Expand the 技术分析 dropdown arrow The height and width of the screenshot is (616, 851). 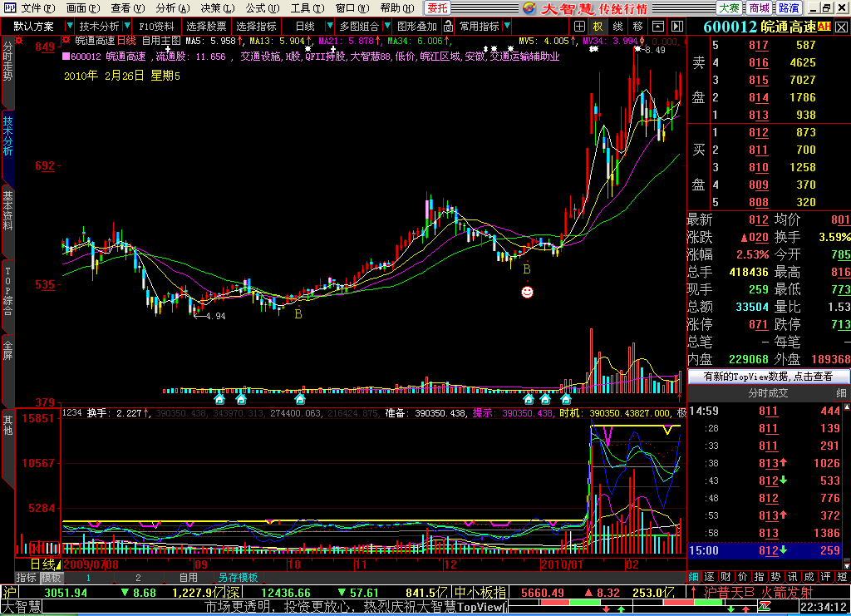(127, 26)
